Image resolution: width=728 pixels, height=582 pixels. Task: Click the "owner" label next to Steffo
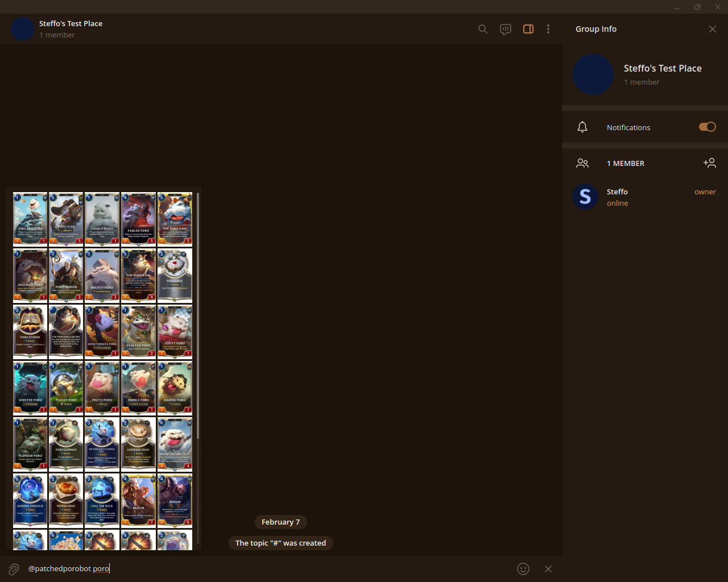click(705, 192)
